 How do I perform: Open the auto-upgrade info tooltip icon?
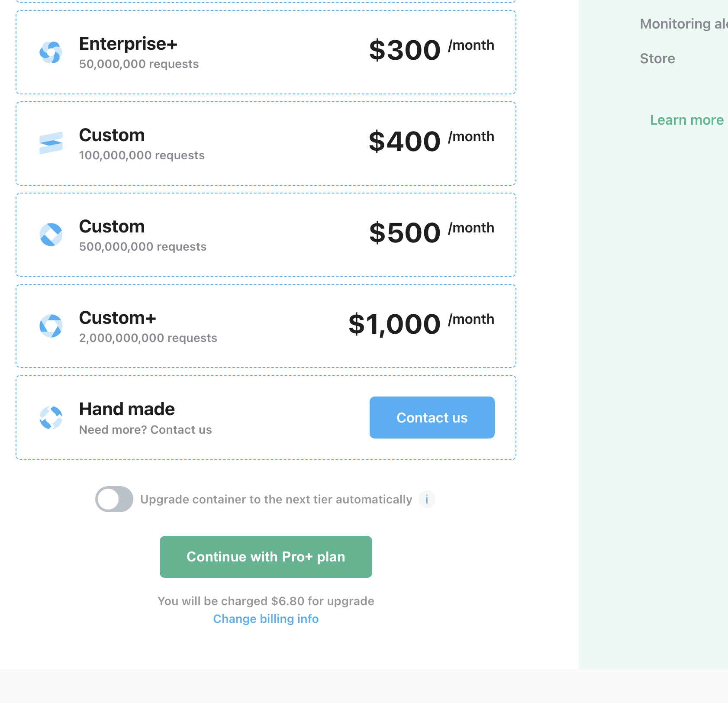coord(427,500)
